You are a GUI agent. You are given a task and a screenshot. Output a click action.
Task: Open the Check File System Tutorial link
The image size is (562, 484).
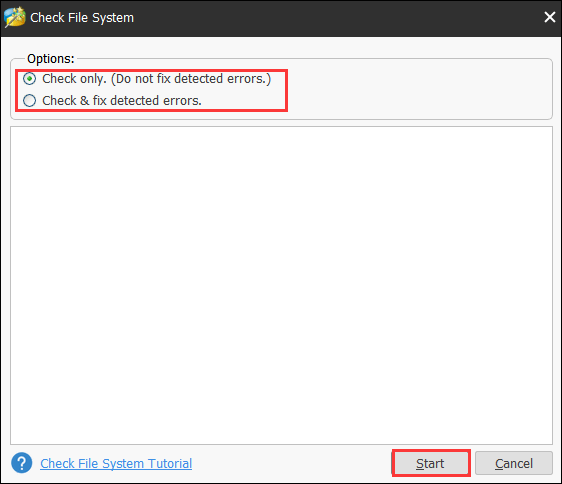point(116,464)
